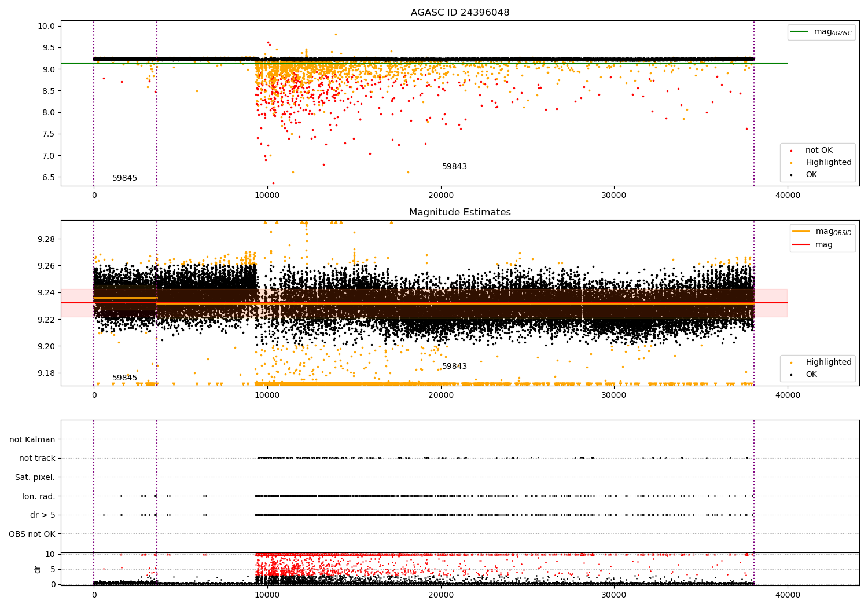The image size is (868, 608).
Task: Click the '10.0' y-axis tick in top plot
Action: tap(47, 27)
